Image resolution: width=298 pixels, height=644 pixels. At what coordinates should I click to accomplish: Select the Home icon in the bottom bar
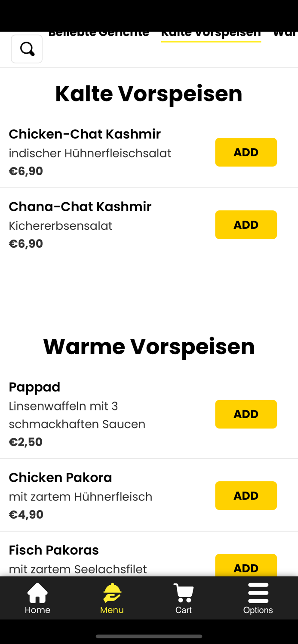click(x=37, y=598)
